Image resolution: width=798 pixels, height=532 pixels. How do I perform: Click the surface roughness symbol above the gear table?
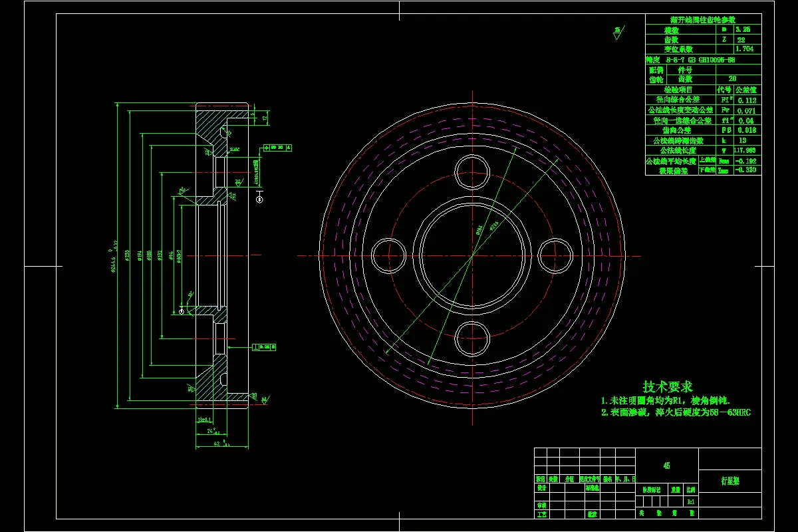coord(617,33)
